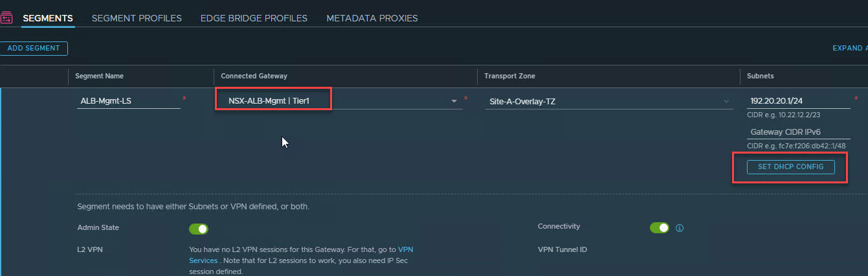
Task: Focus the ALB-Mgmt-LS segment name field
Action: [x=128, y=101]
